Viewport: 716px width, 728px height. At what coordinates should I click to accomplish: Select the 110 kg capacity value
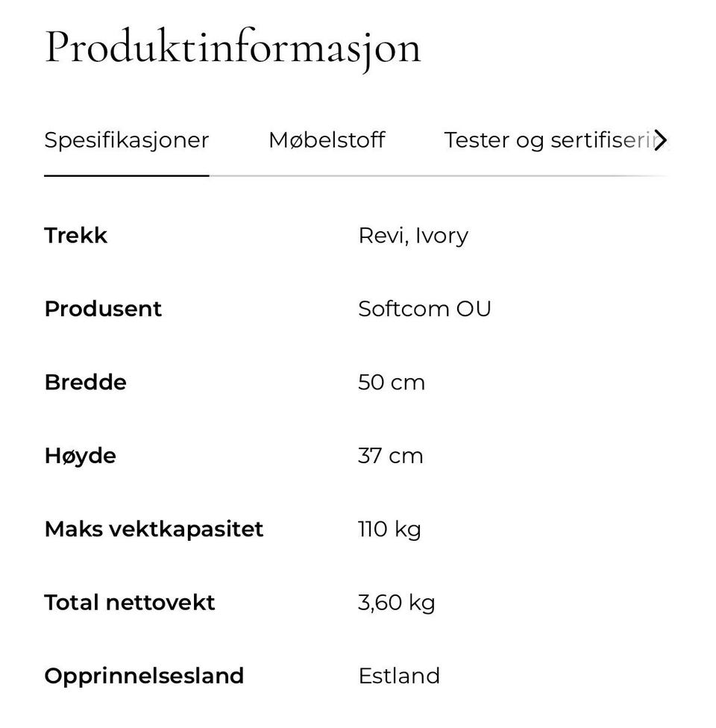click(x=389, y=530)
